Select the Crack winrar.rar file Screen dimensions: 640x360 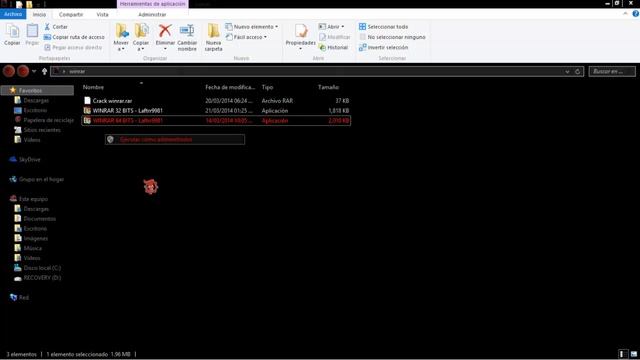pyautogui.click(x=216, y=100)
